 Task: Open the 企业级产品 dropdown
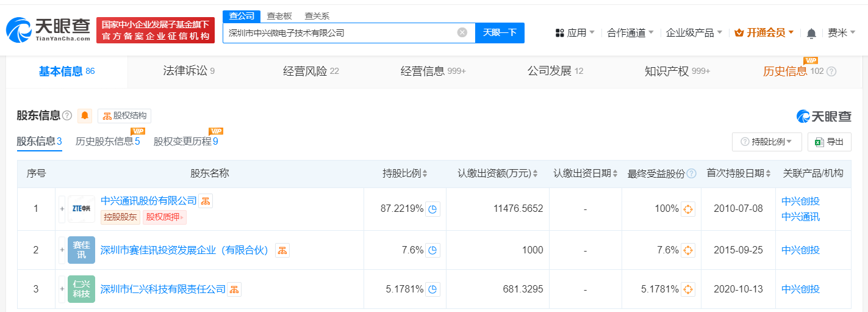pyautogui.click(x=694, y=33)
